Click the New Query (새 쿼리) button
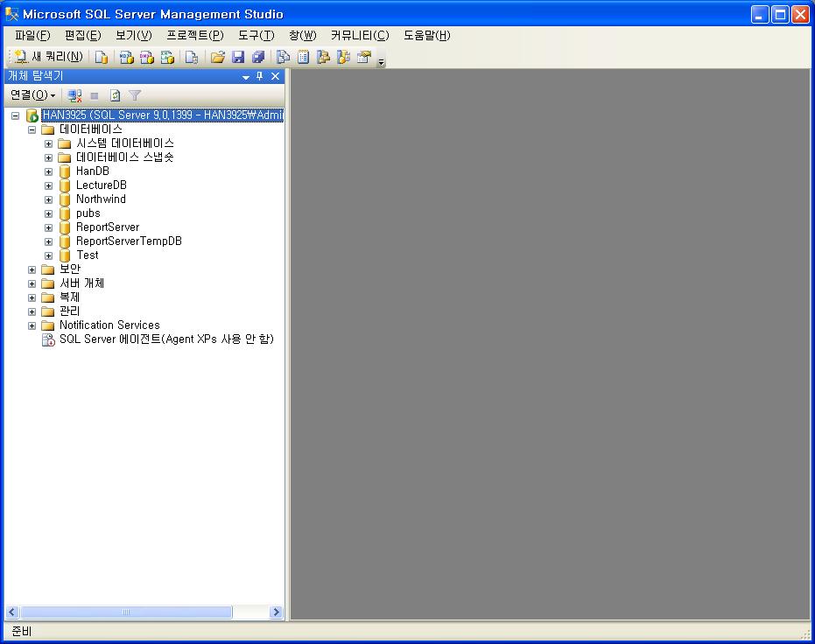 48,57
